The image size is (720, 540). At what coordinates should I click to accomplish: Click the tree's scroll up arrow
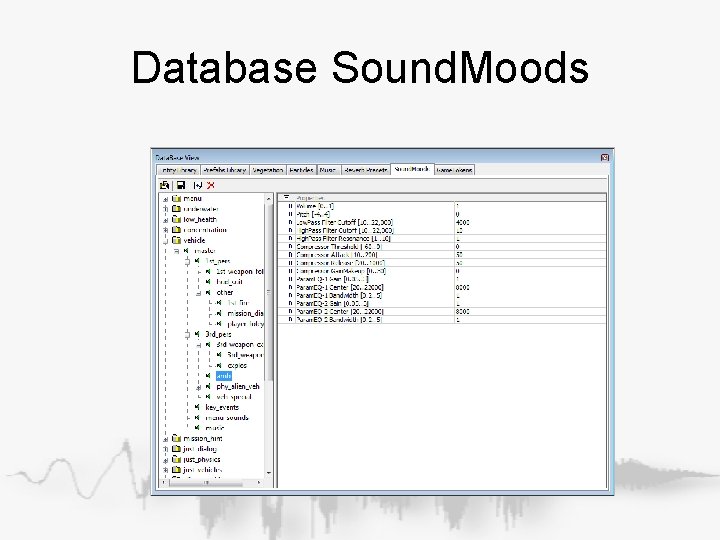[x=269, y=198]
